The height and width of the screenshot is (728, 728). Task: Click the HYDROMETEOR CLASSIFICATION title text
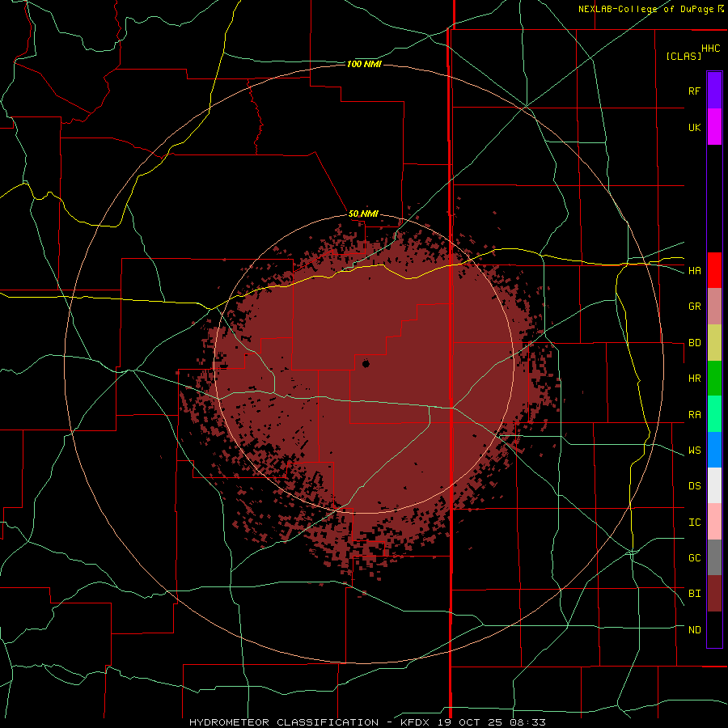click(284, 722)
